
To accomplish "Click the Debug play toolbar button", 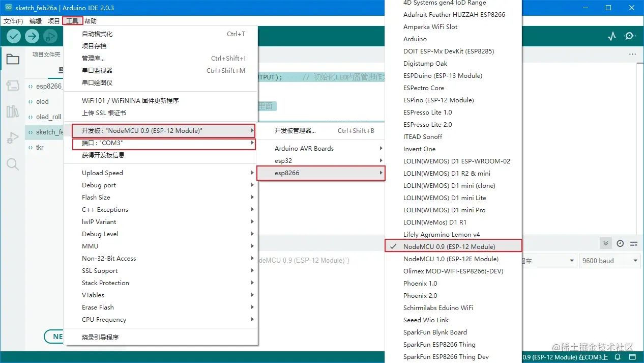I will 50,36.
